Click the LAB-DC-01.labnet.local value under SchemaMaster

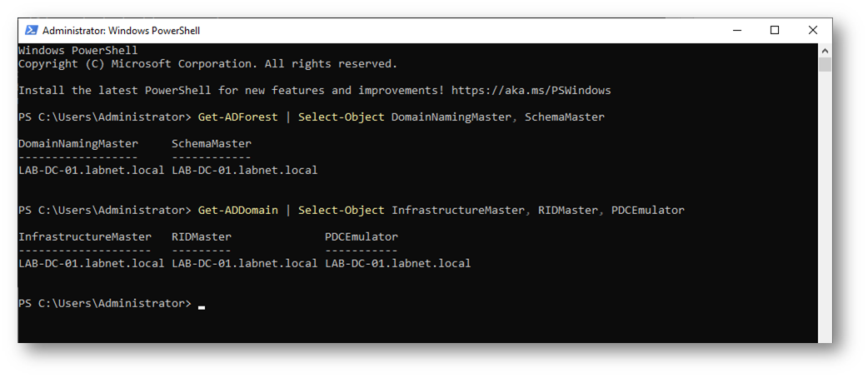pyautogui.click(x=245, y=171)
